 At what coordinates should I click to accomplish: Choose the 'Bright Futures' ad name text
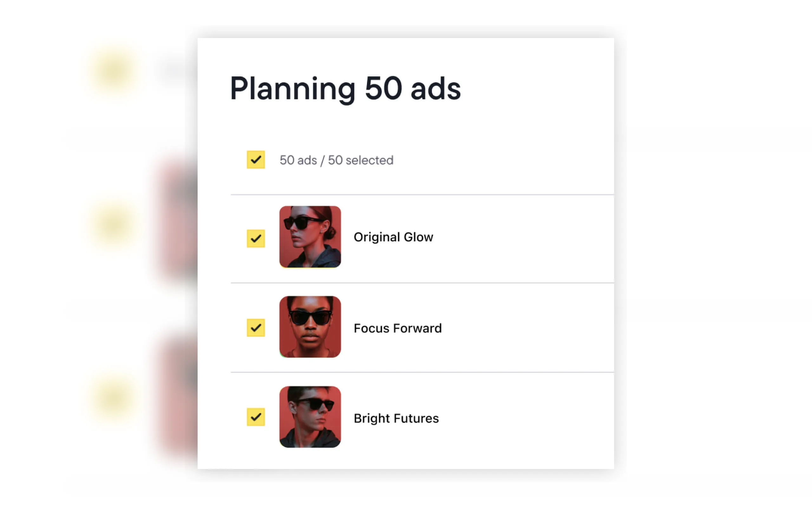(x=396, y=418)
